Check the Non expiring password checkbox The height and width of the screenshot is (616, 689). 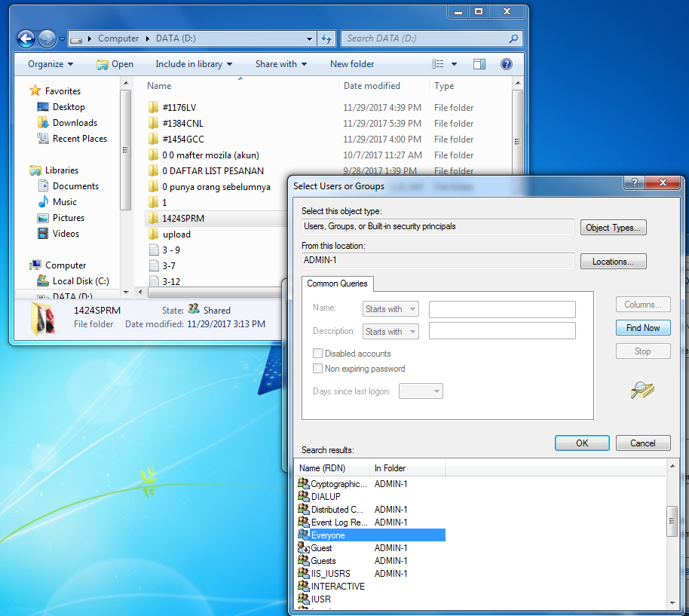pos(317,368)
